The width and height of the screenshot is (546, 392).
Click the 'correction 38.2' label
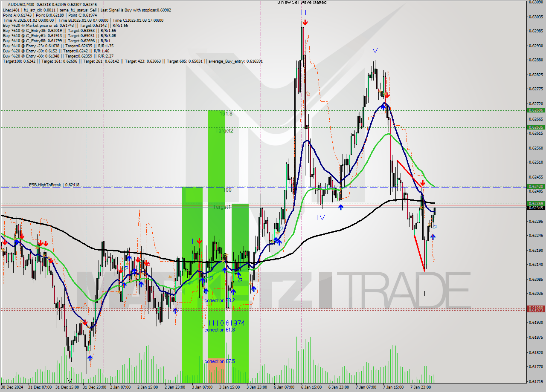(219, 300)
